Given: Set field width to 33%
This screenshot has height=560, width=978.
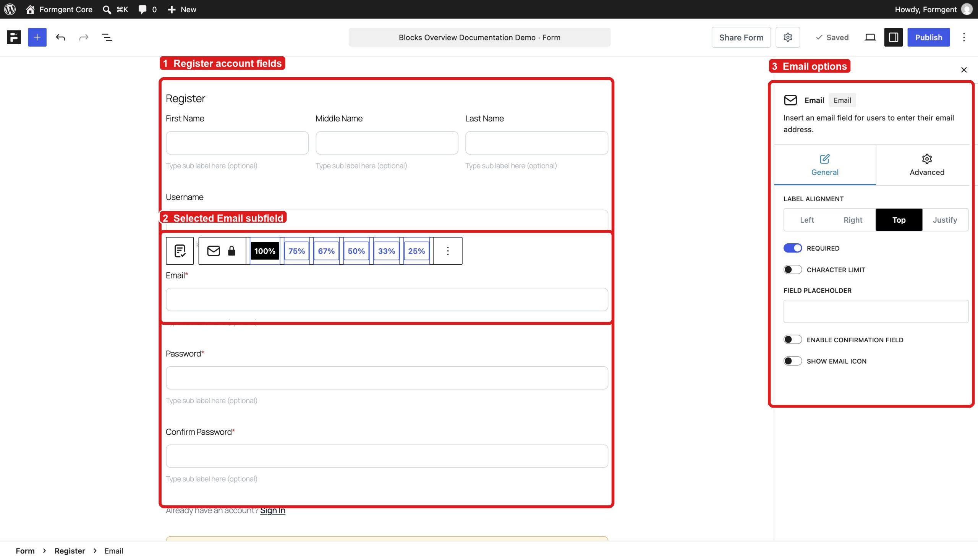Looking at the screenshot, I should (386, 251).
